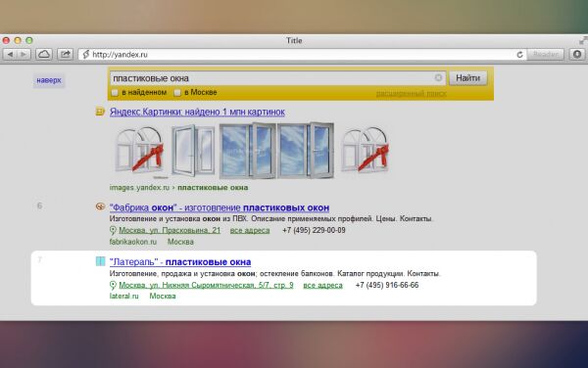Click the Найти search button
This screenshot has width=588, height=368.
click(x=468, y=78)
